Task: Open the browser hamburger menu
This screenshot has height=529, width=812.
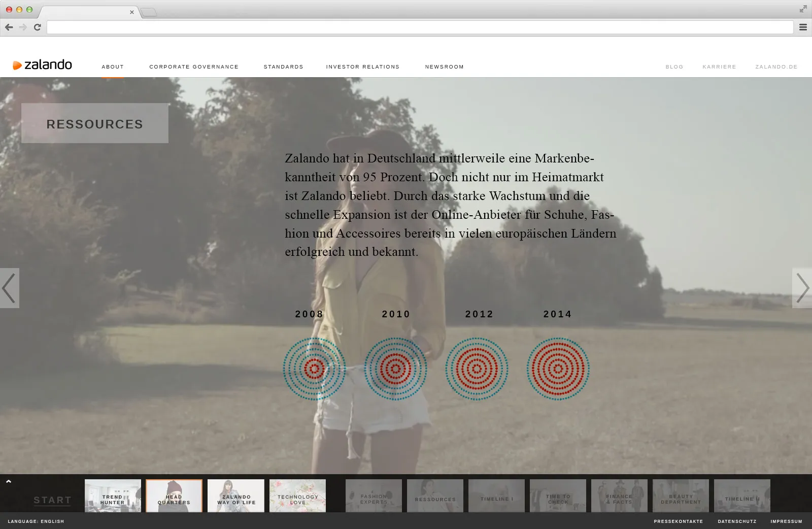Action: [x=803, y=27]
